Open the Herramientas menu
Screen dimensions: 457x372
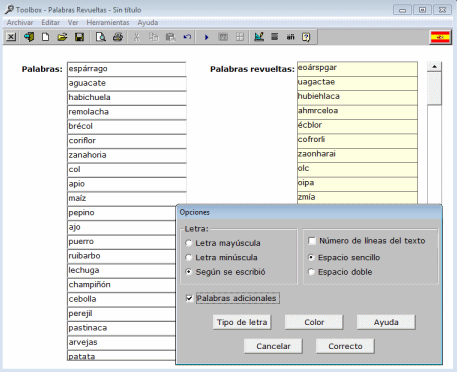108,23
